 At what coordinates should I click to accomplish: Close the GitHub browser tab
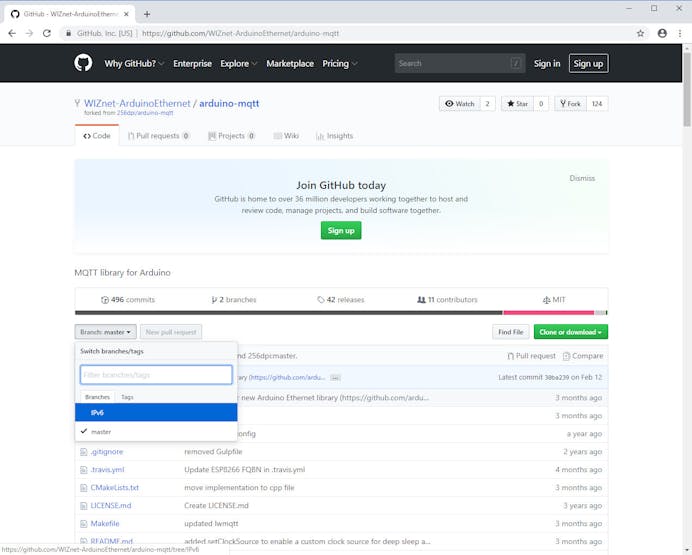(126, 14)
